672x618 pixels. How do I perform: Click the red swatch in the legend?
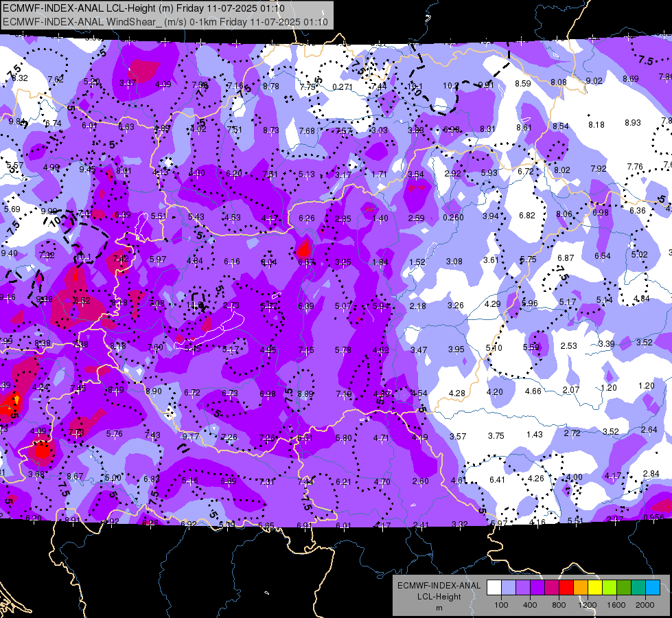pyautogui.click(x=566, y=588)
